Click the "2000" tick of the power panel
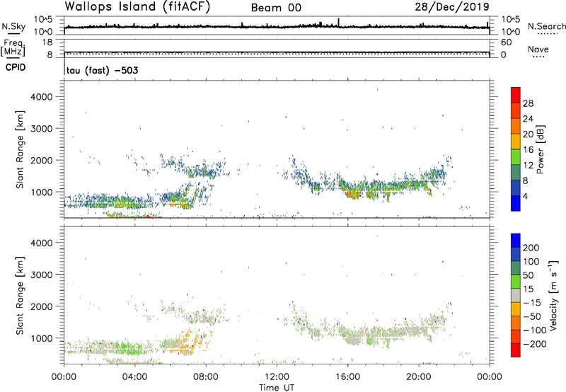Viewport: 566px width, 392px height. (x=42, y=160)
